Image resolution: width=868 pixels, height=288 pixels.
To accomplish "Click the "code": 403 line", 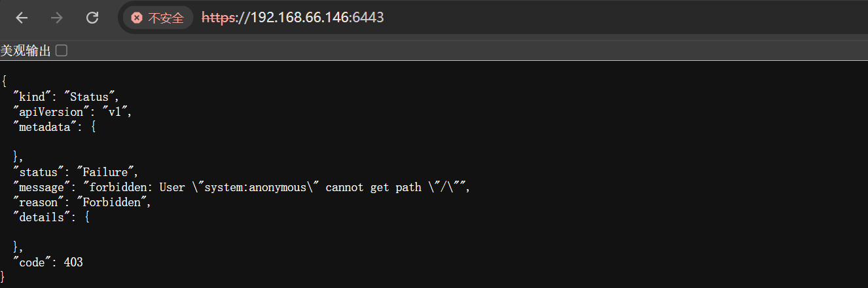I will pyautogui.click(x=48, y=262).
